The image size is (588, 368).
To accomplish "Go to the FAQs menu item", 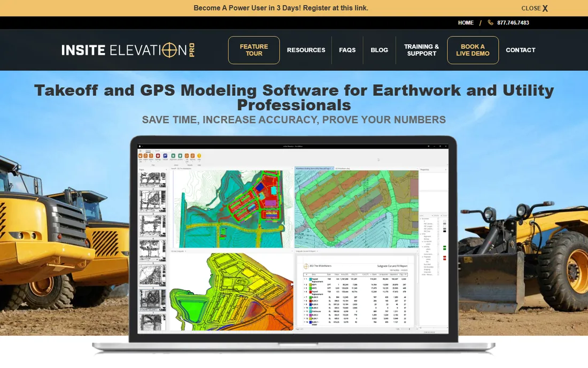I will [x=347, y=50].
